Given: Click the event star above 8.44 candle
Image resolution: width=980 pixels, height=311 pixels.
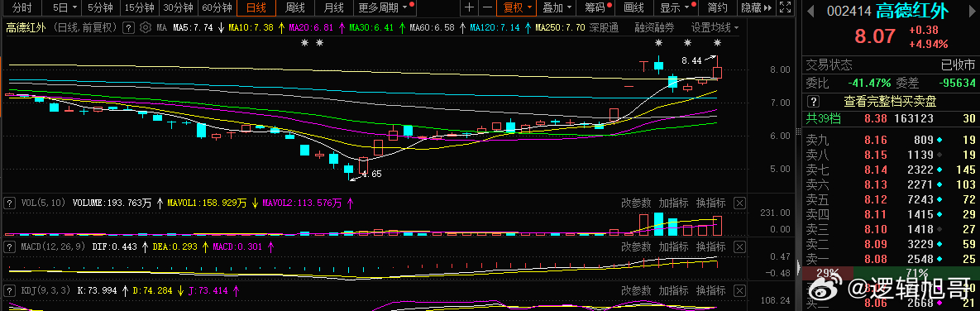Looking at the screenshot, I should point(718,42).
